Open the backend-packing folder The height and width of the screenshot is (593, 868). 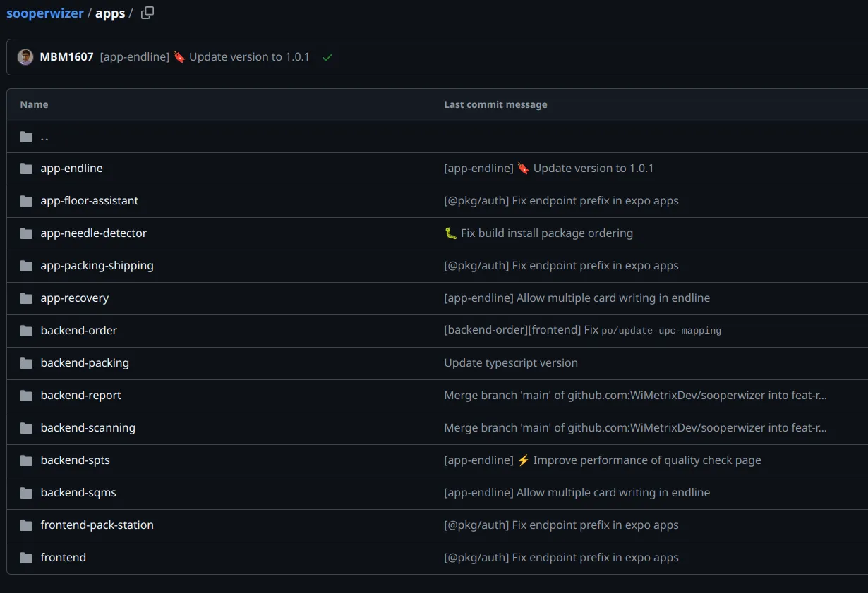85,362
